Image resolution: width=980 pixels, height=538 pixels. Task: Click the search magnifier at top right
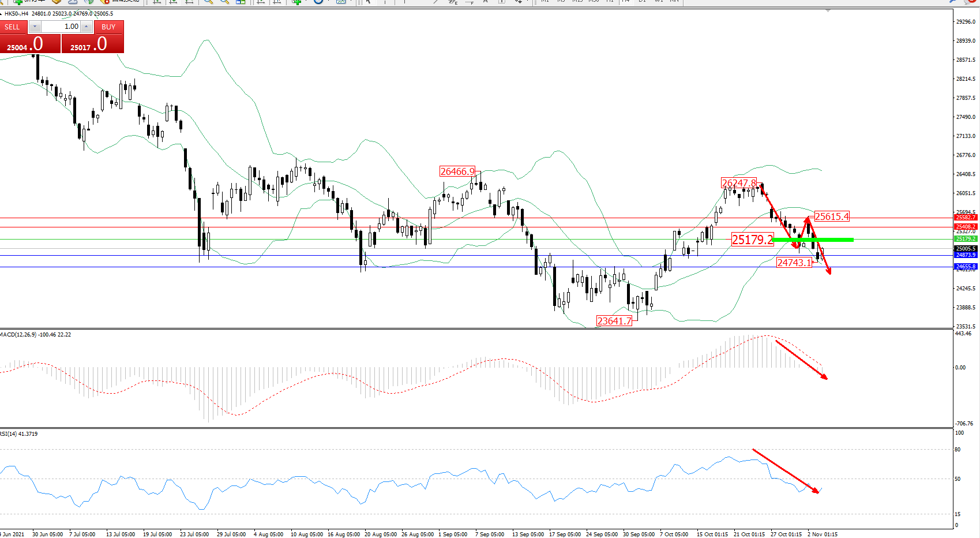[953, 2]
